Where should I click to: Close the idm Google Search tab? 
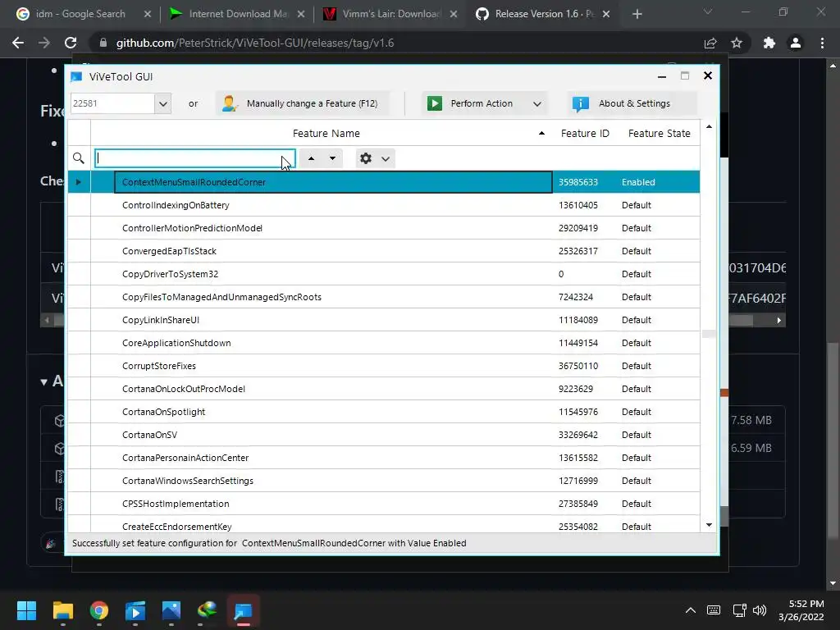coord(148,14)
